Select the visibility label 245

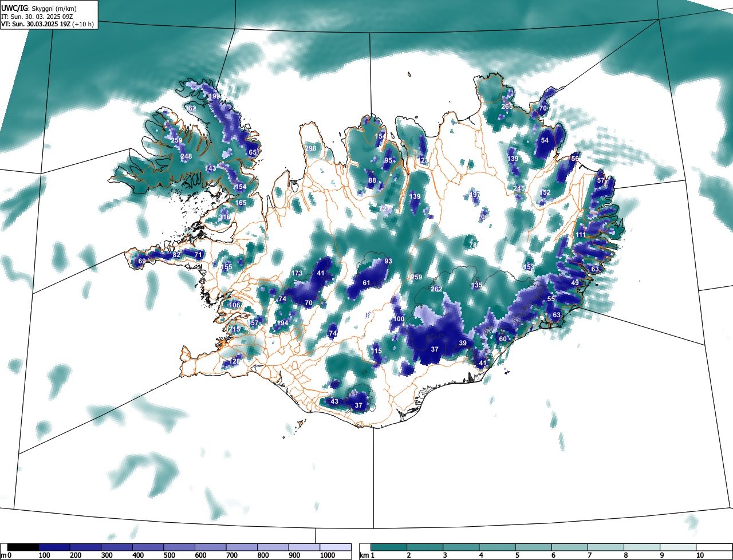tap(519, 188)
